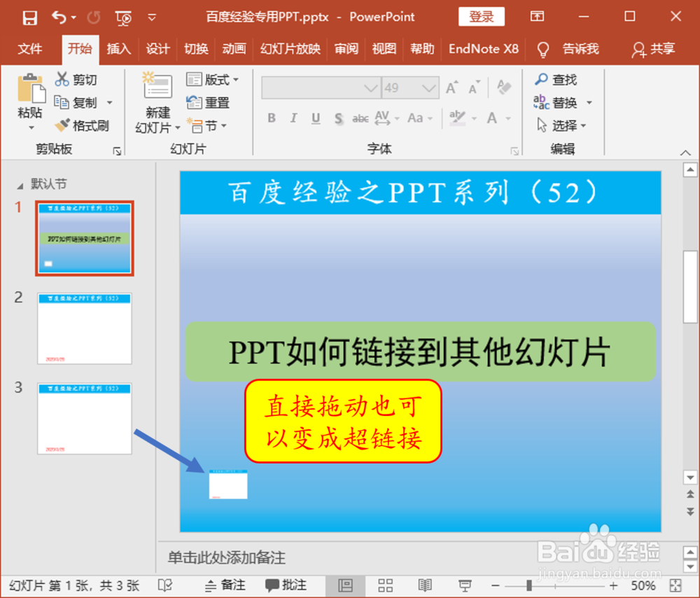The image size is (700, 598).
Task: Collapse the 默认节 section
Action: [20, 185]
